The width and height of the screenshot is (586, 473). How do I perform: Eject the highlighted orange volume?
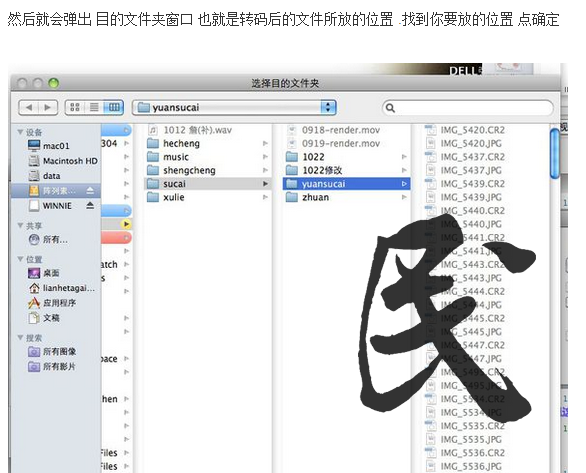pos(90,191)
